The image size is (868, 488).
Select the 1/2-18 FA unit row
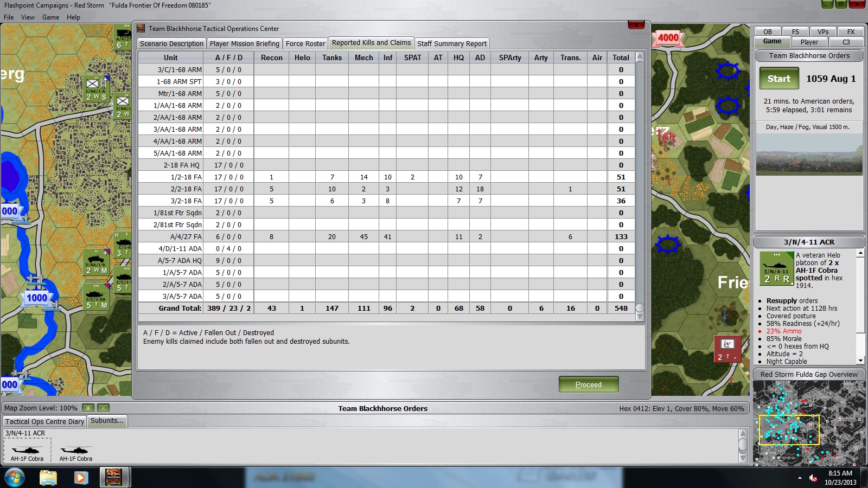(386, 177)
